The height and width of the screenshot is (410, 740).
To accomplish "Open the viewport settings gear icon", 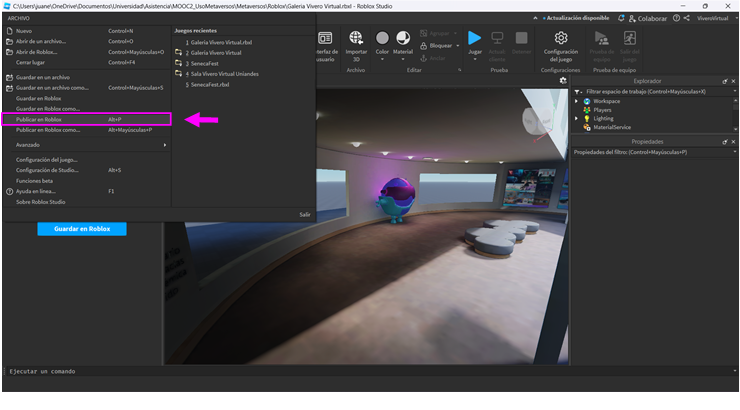I will tap(563, 81).
